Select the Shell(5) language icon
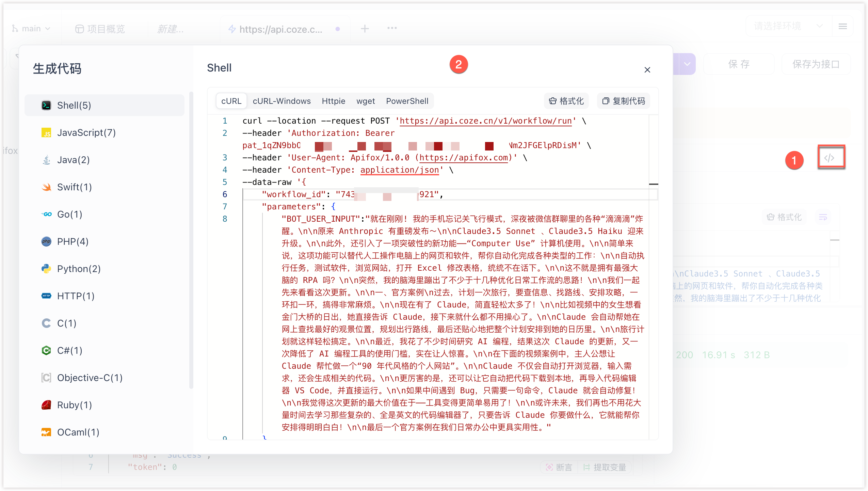The image size is (868, 491). (x=46, y=105)
